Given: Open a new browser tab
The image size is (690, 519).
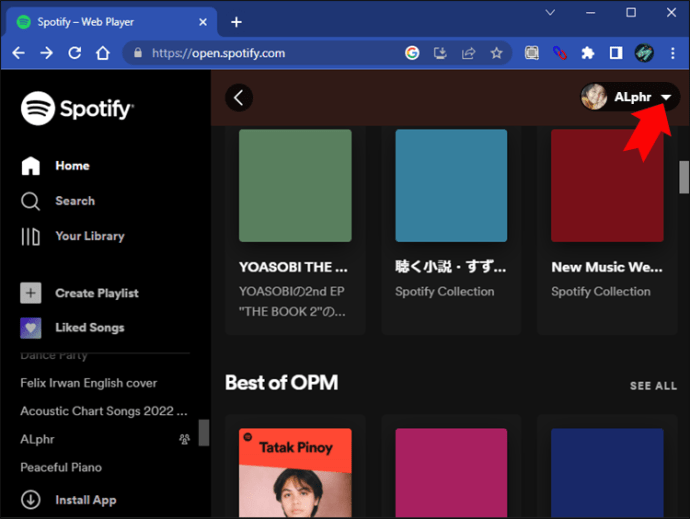Looking at the screenshot, I should [236, 21].
